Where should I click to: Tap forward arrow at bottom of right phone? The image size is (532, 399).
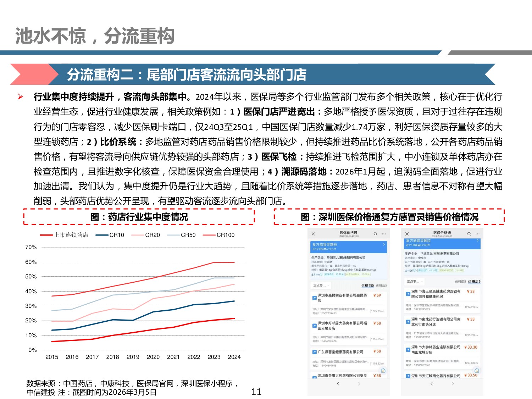pos(453,383)
